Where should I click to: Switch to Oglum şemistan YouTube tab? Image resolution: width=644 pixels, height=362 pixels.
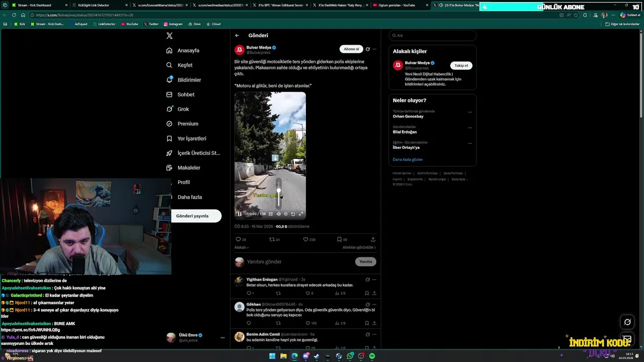tap(400, 5)
